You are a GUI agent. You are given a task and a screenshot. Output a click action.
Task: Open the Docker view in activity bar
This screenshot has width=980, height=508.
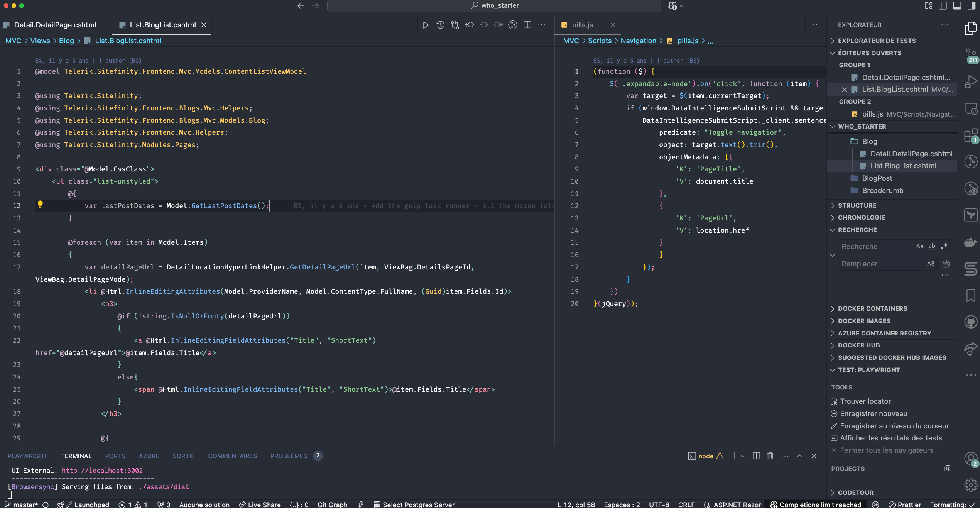pos(970,242)
